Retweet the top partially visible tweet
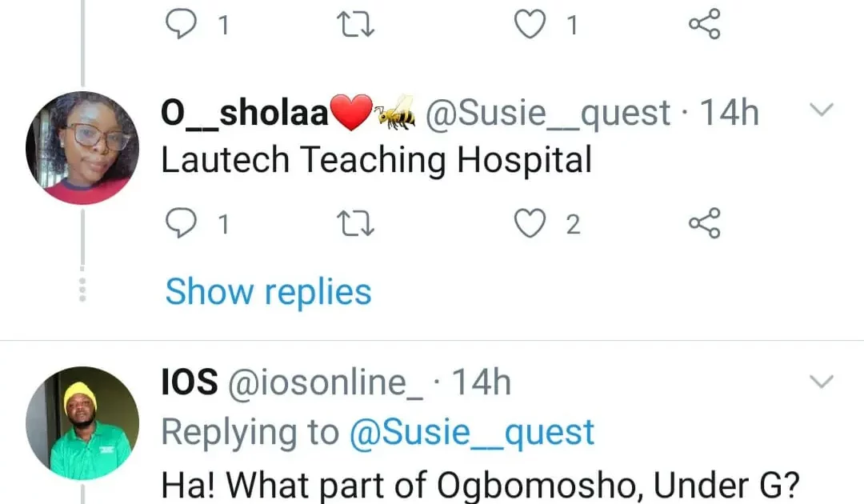 [352, 25]
